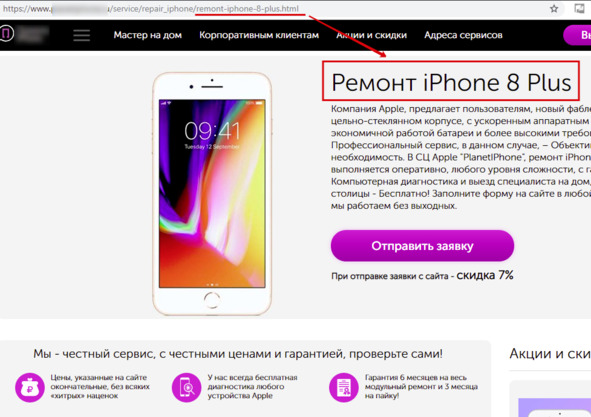Go to Акции и скидки page
This screenshot has width=591, height=417.
(x=372, y=35)
